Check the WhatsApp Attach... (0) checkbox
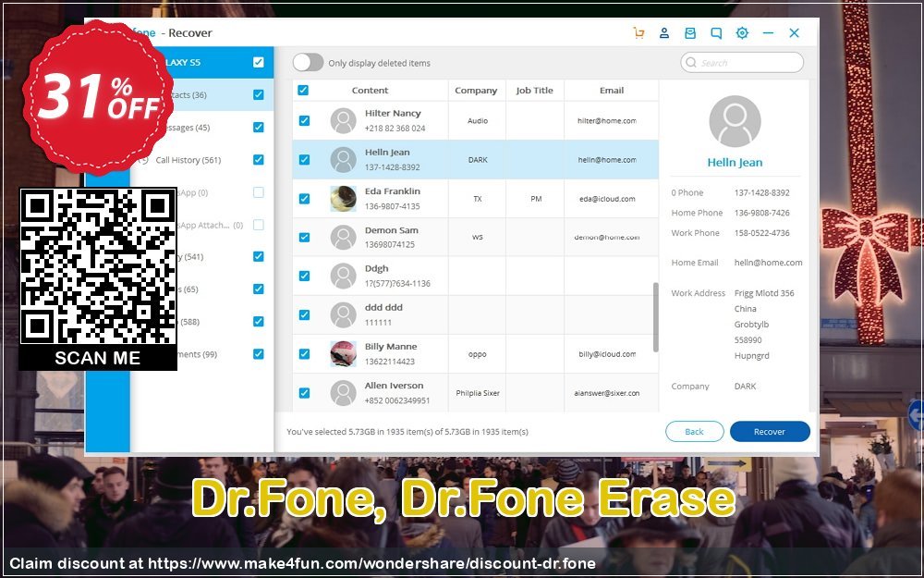 tap(258, 225)
